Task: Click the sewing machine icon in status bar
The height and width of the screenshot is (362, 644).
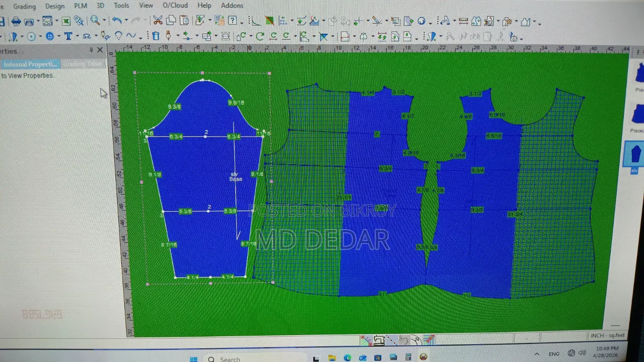Action: [x=379, y=341]
